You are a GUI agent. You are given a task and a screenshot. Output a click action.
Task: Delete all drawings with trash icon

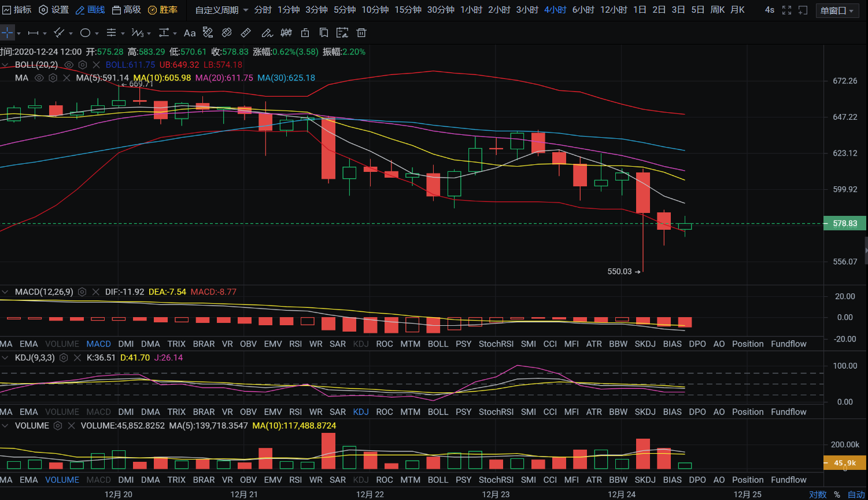click(x=361, y=33)
